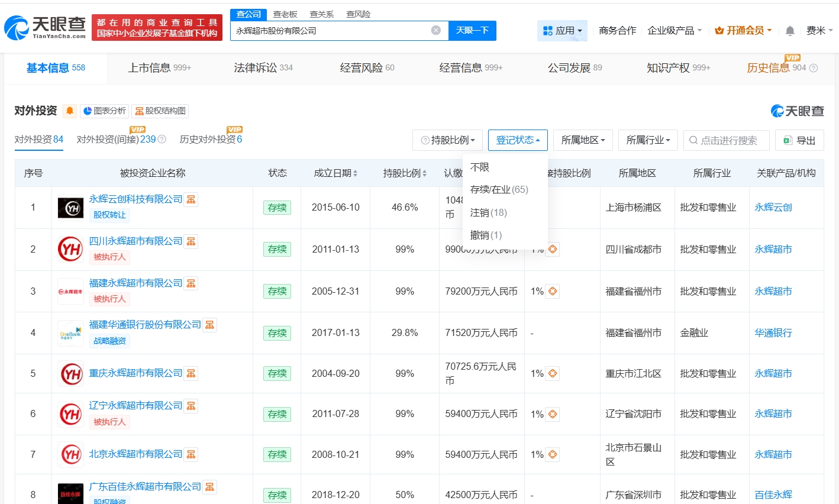839x504 pixels.
Task: Click the 福建华通银行 company logo
Action: [x=70, y=333]
